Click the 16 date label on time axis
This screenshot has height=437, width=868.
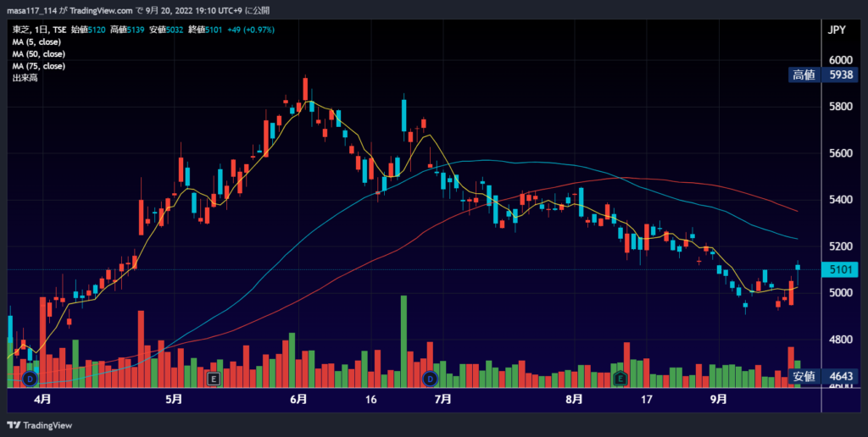[x=371, y=399]
